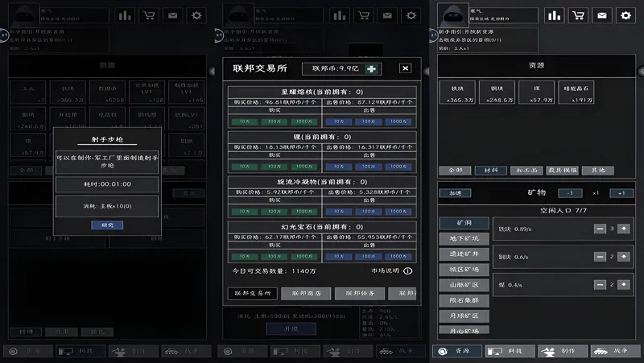The width and height of the screenshot is (644, 363).
Task: Open the mail envelope icon
Action: click(601, 15)
